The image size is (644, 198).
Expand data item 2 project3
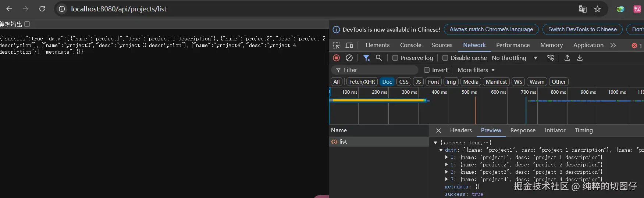coord(446,172)
